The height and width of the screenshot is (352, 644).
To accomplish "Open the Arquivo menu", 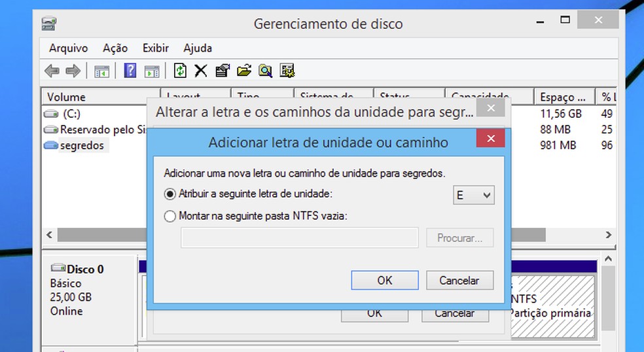I will click(68, 48).
